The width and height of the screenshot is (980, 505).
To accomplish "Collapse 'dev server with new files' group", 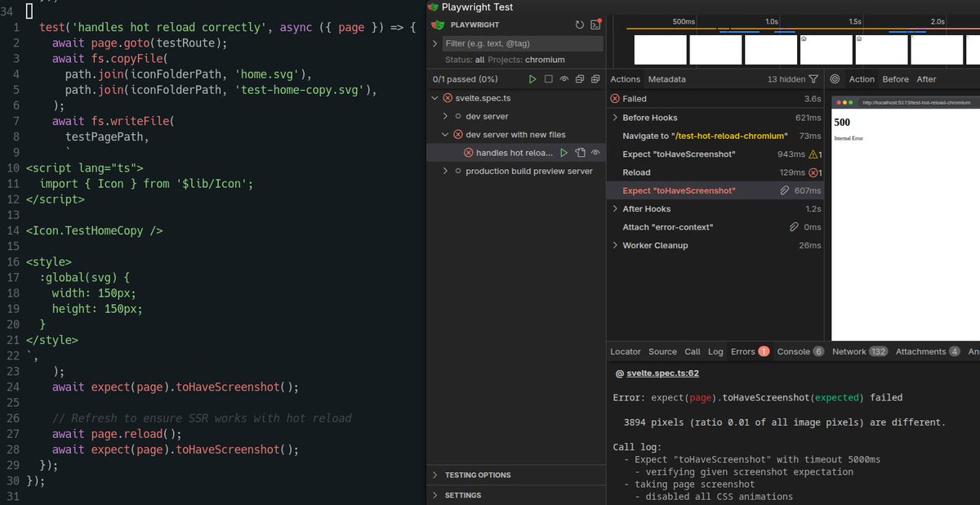I will [x=445, y=135].
